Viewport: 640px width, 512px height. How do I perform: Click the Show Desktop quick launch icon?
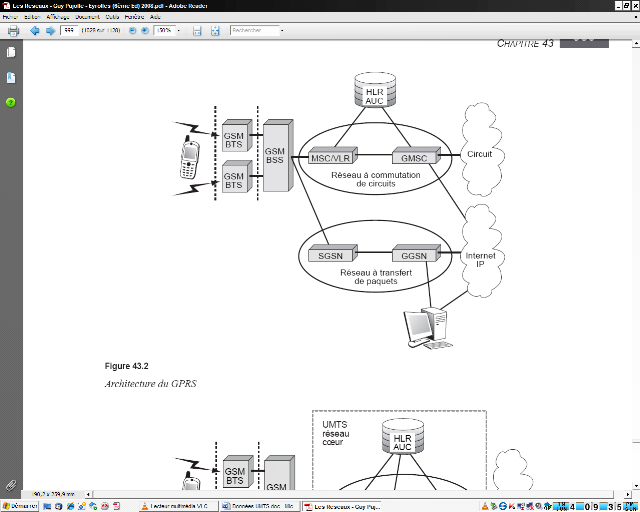click(x=47, y=507)
